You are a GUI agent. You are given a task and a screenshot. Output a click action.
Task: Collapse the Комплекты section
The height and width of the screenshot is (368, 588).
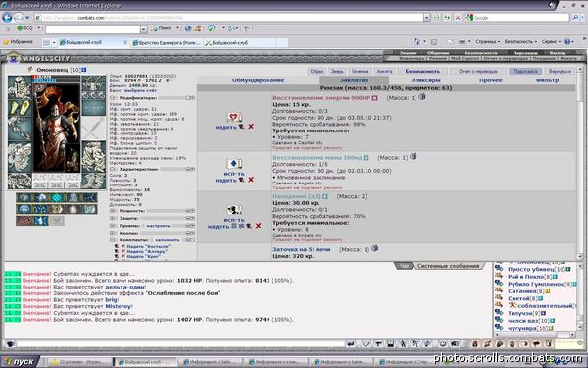coord(112,240)
